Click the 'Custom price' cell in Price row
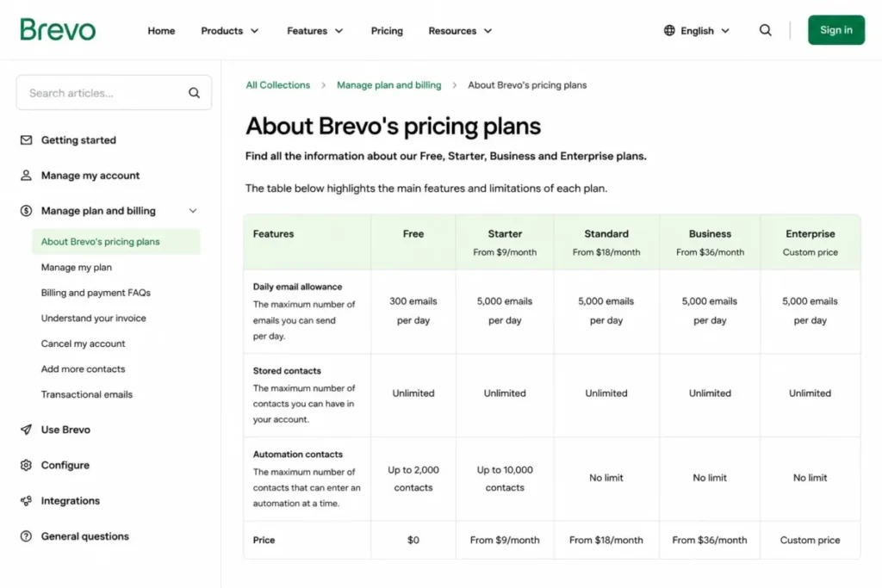Image resolution: width=882 pixels, height=588 pixels. [x=810, y=540]
